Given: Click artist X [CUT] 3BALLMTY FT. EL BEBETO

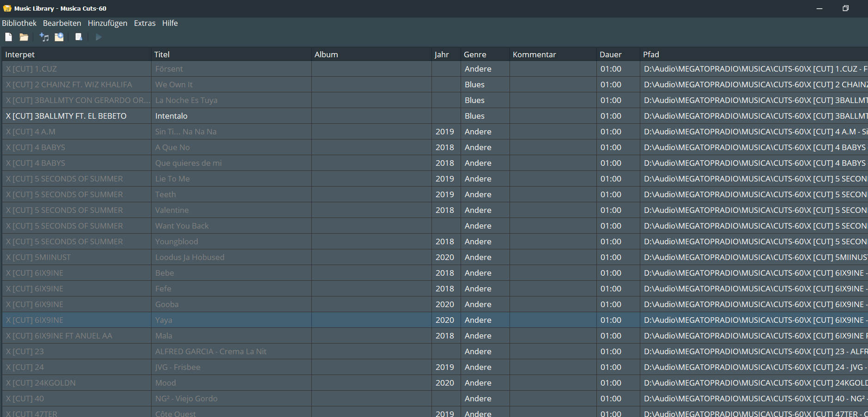Looking at the screenshot, I should pyautogui.click(x=66, y=116).
